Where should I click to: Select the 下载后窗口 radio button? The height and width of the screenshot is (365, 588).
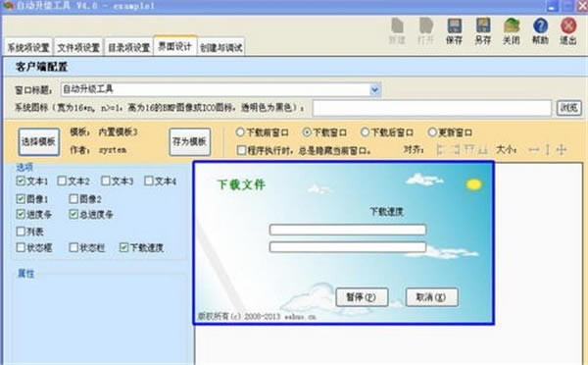tap(365, 132)
